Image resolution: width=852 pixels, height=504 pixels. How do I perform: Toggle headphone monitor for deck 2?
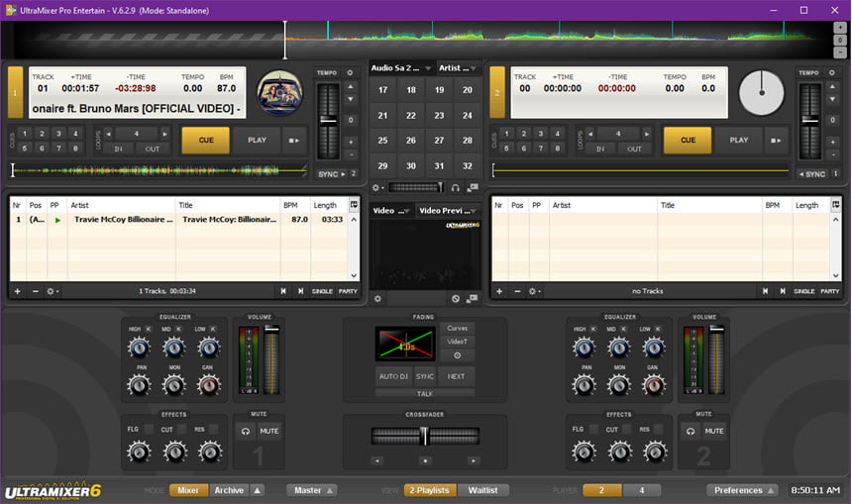coord(691,431)
